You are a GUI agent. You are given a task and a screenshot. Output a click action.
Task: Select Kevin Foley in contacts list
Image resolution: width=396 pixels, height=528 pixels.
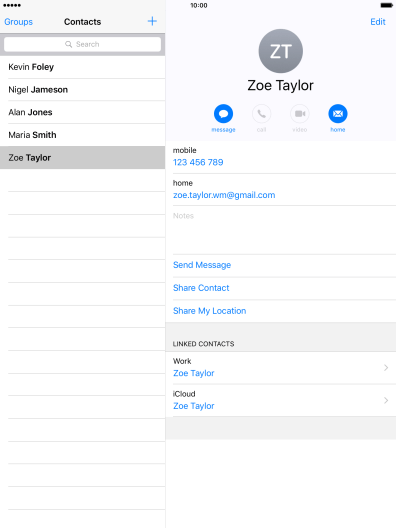[82, 67]
